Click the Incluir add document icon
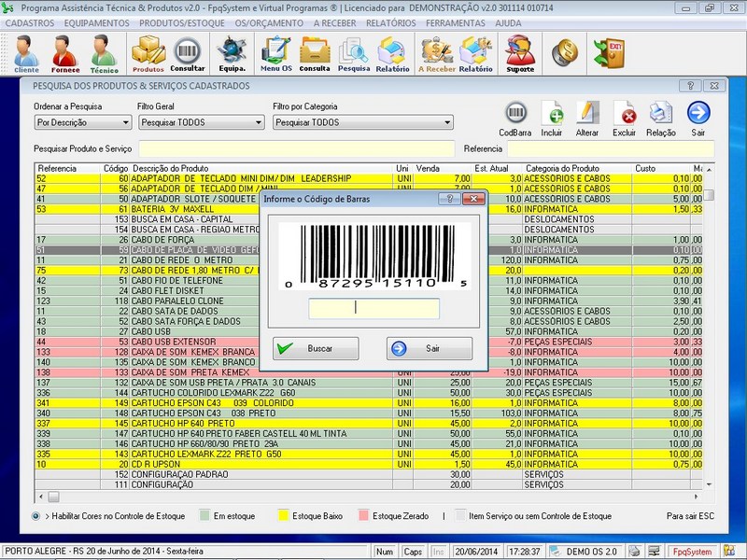This screenshot has width=747, height=560. tap(552, 119)
